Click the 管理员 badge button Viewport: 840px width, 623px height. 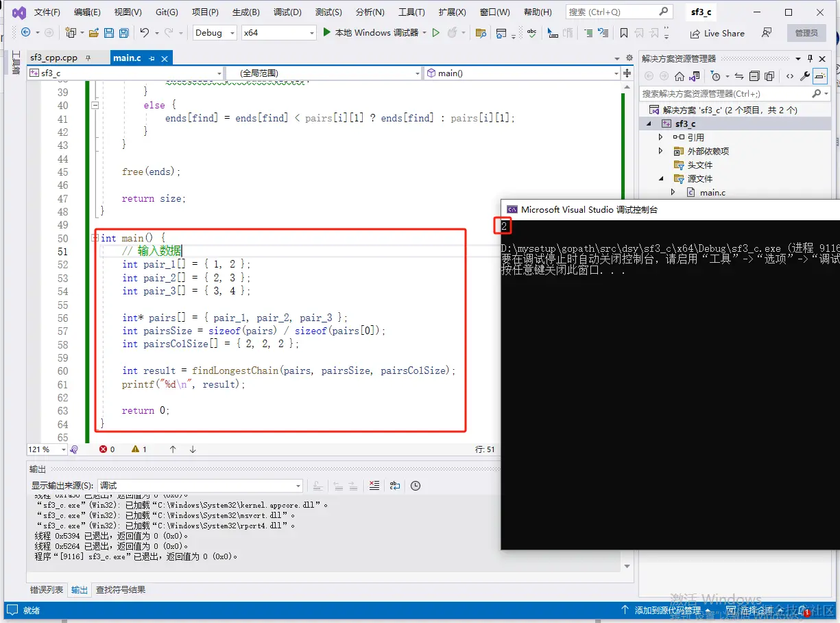806,33
